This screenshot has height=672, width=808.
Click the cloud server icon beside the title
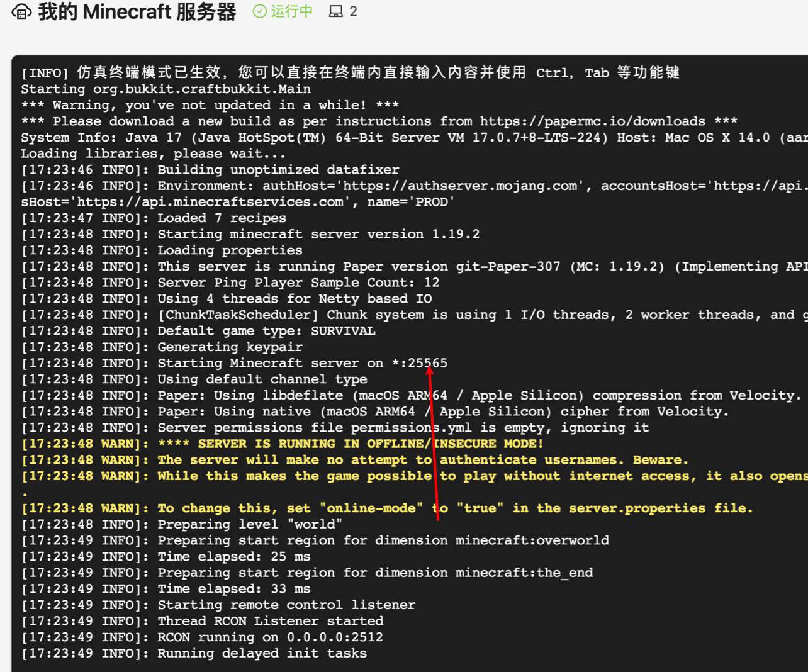click(21, 12)
